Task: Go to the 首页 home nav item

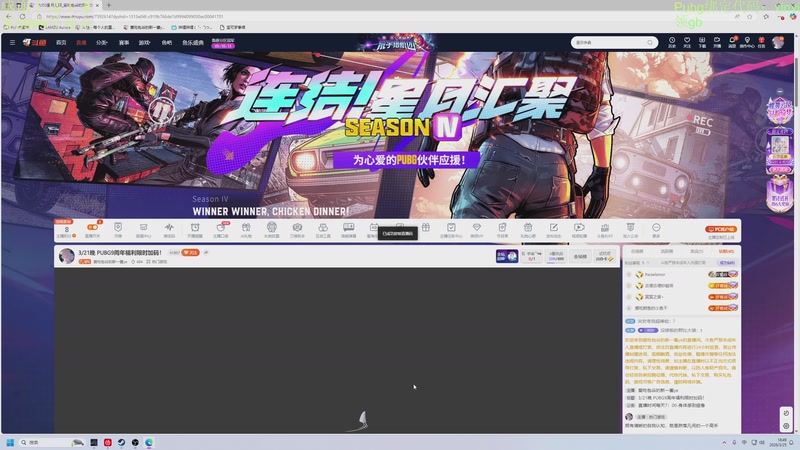Action: point(61,42)
